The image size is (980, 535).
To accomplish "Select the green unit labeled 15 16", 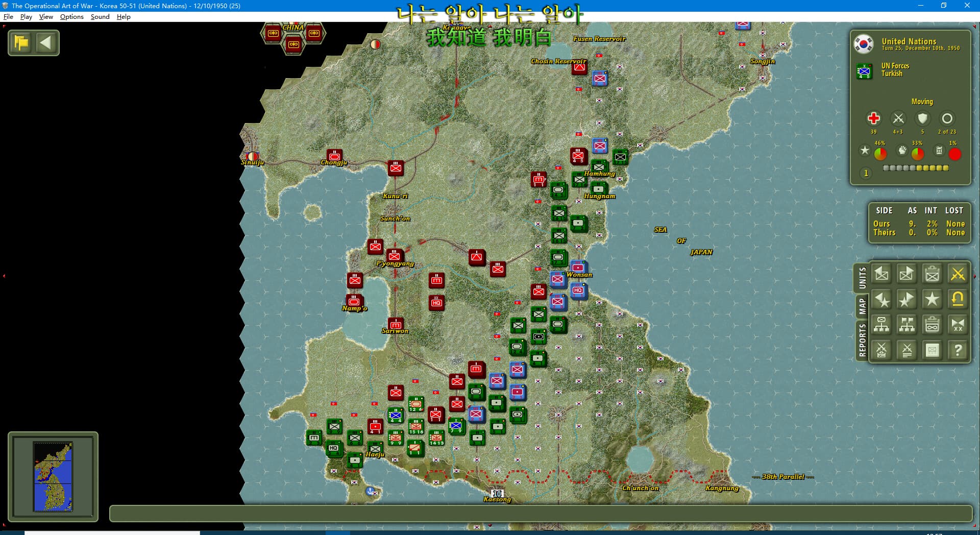I will pyautogui.click(x=416, y=427).
